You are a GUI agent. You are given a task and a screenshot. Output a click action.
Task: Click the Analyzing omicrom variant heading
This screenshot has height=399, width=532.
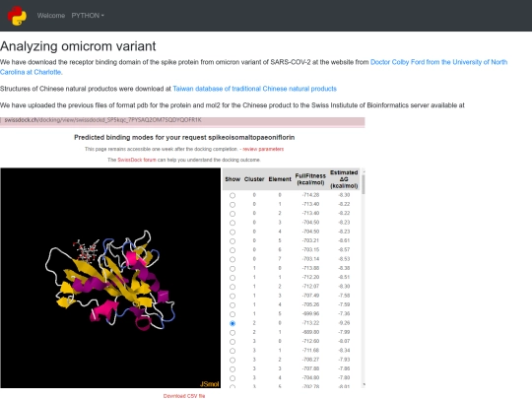pyautogui.click(x=78, y=46)
